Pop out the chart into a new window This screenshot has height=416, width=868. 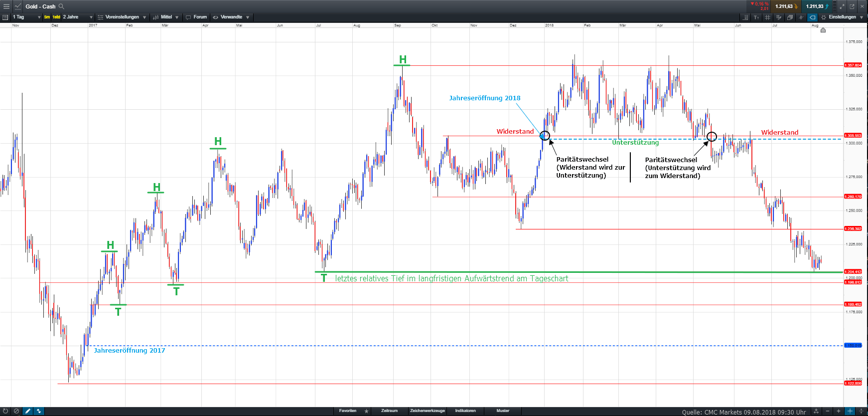[852, 6]
